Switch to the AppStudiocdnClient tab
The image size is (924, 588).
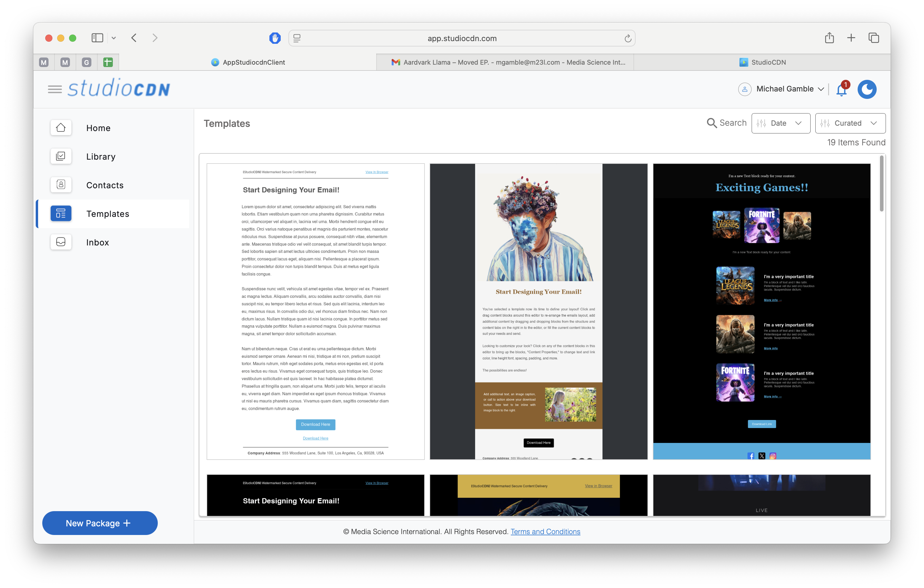248,62
